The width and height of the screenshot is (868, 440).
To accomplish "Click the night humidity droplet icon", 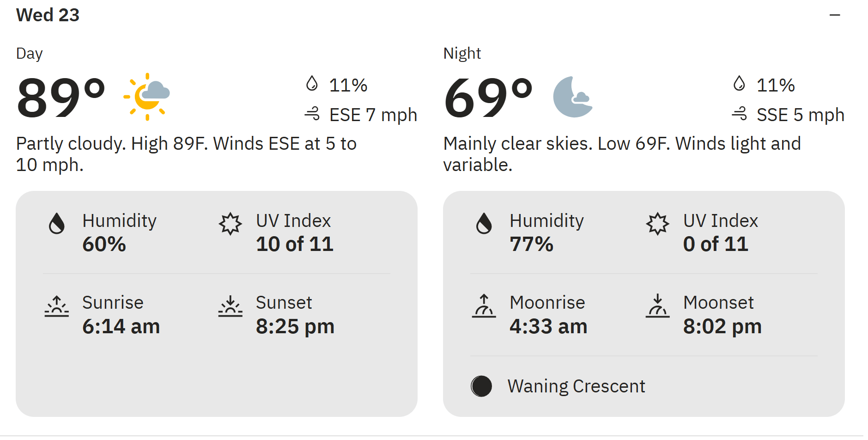I will tap(484, 223).
